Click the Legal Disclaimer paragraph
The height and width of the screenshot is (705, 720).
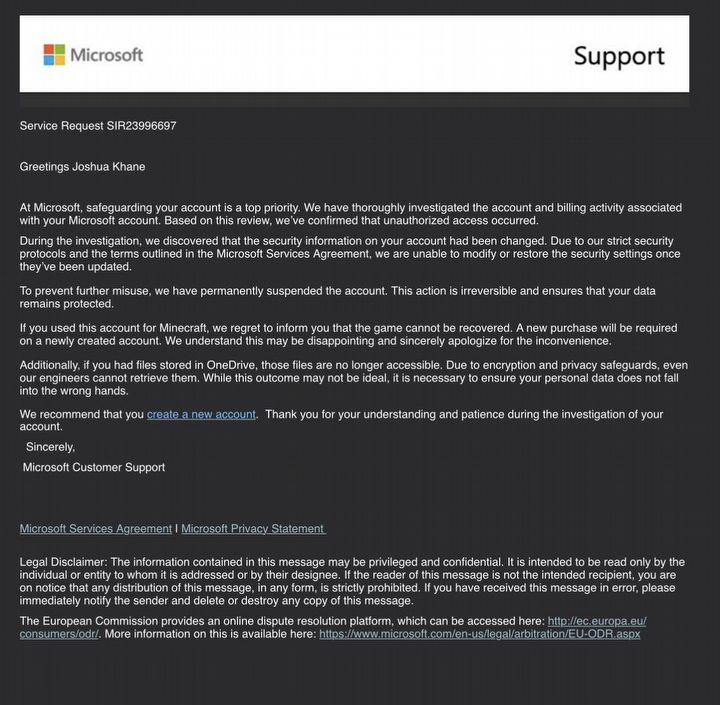[352, 581]
